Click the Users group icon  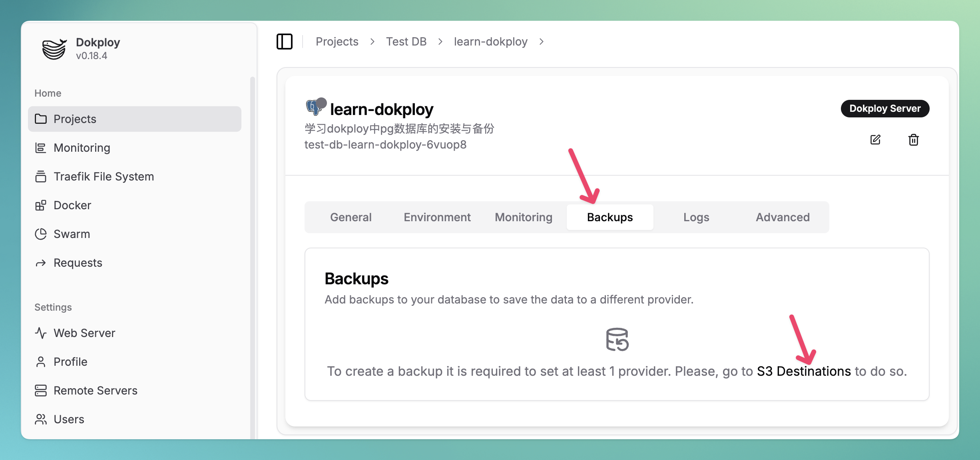(x=41, y=419)
